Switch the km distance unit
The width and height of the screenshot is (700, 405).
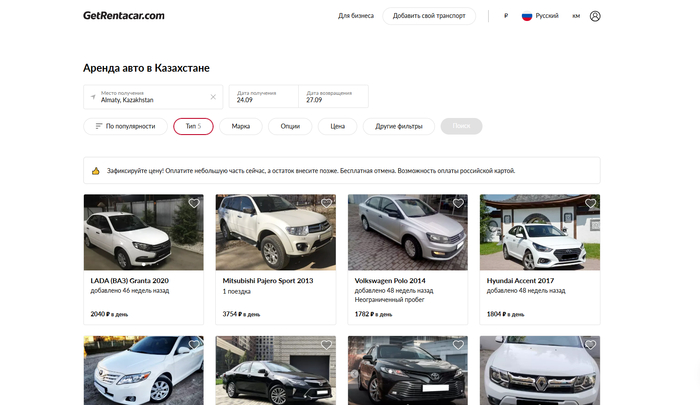tap(575, 16)
